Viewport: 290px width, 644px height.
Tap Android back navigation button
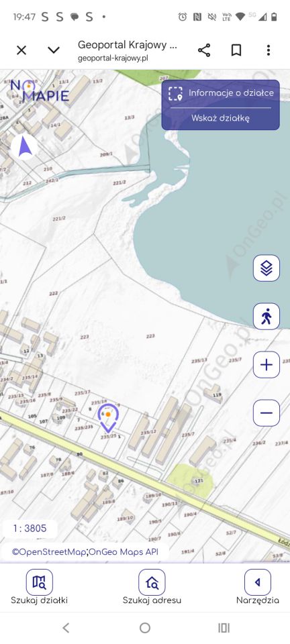pos(66,628)
